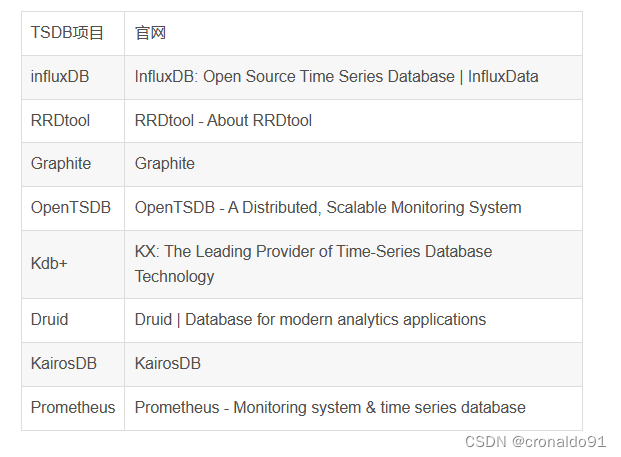
Task: Select KairosDB in the TSDB project column
Action: click(64, 364)
